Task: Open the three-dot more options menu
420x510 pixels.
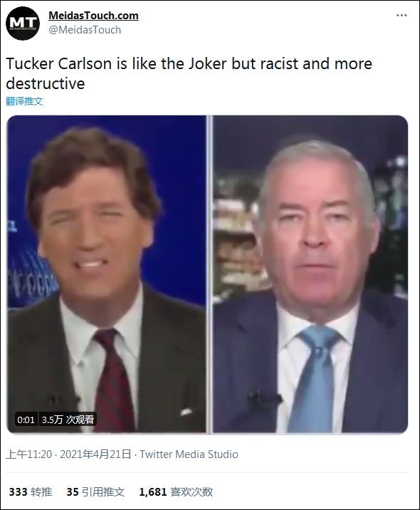Action: click(401, 15)
